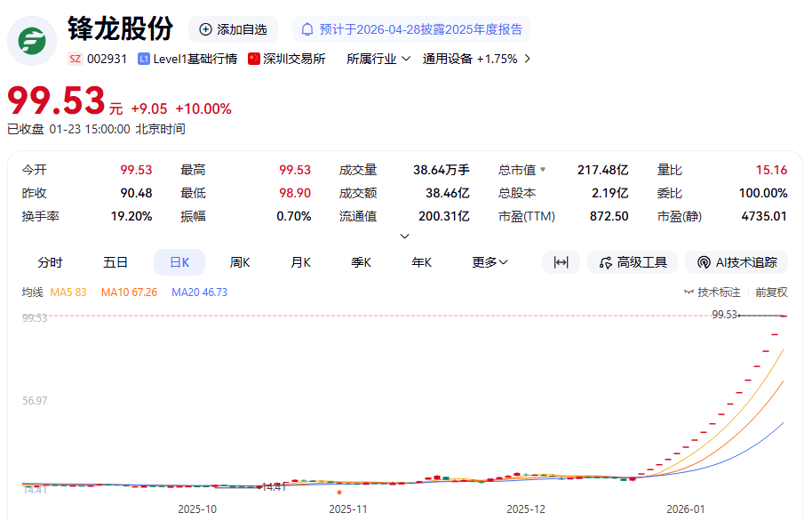Click the SZ 002931 stock code badge
Image resolution: width=812 pixels, height=521 pixels.
(98, 59)
